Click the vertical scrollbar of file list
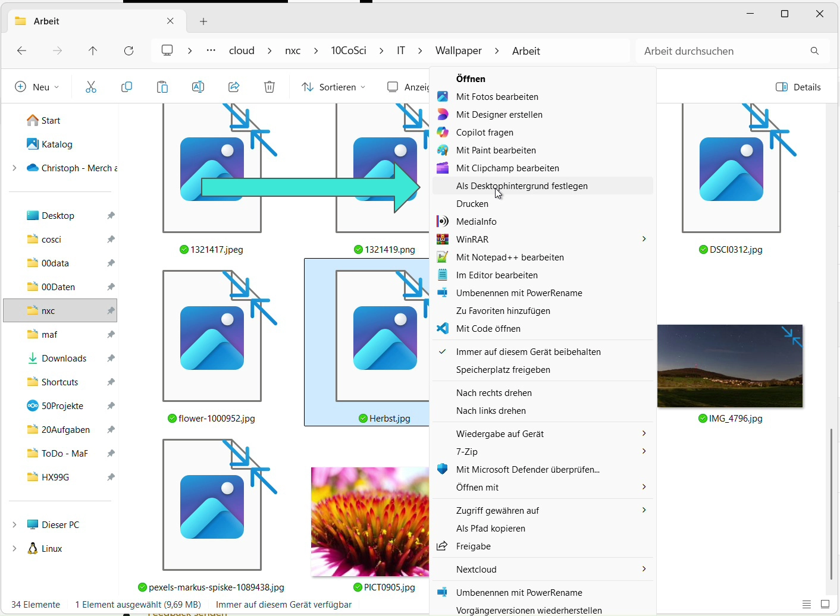 coord(831,503)
